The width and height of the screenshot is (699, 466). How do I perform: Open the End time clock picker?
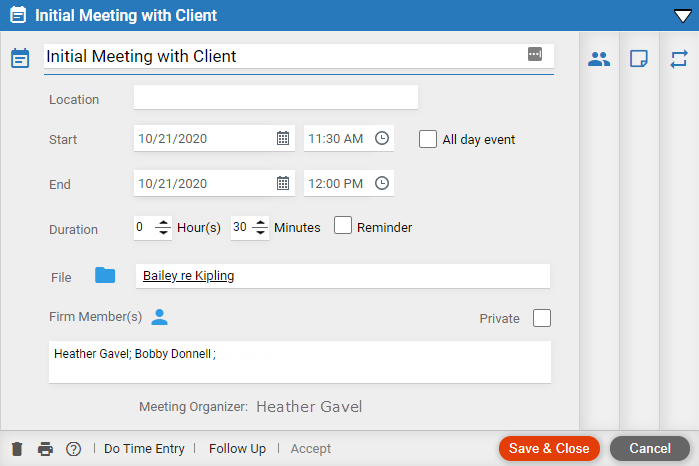pos(382,183)
